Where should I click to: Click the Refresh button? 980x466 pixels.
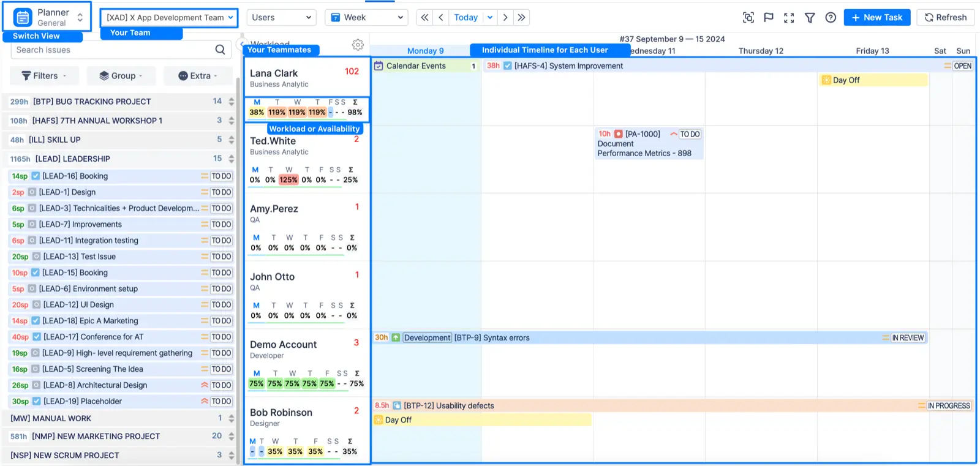tap(945, 18)
